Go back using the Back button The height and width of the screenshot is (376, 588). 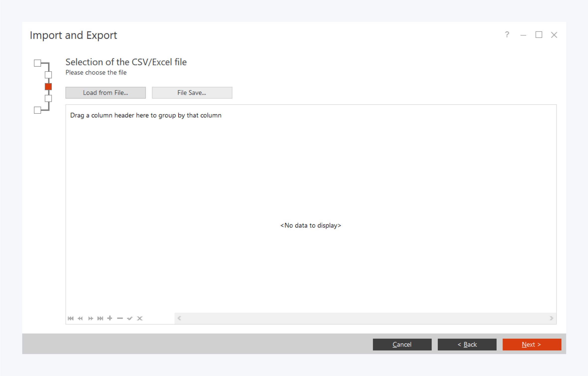[467, 344]
